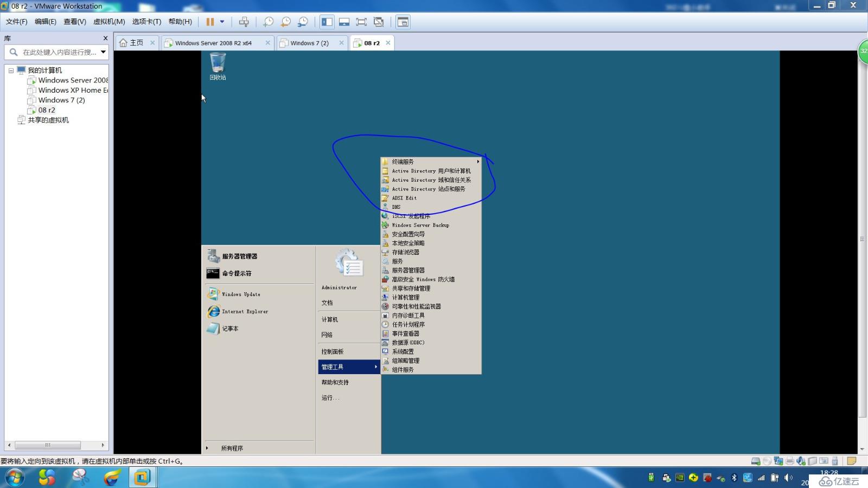Screen dimensions: 868x488
Task: Click 运行... in the Start menu
Action: [330, 397]
